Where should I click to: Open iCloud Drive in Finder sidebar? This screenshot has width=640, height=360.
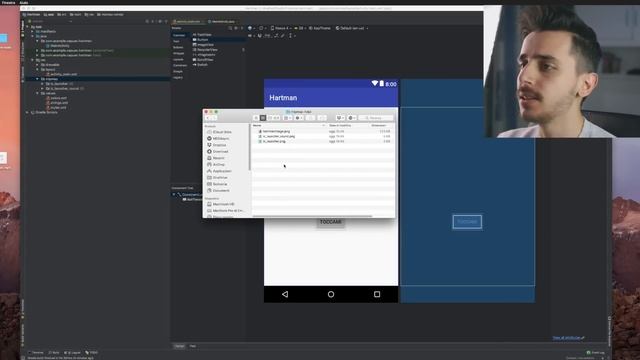(219, 132)
